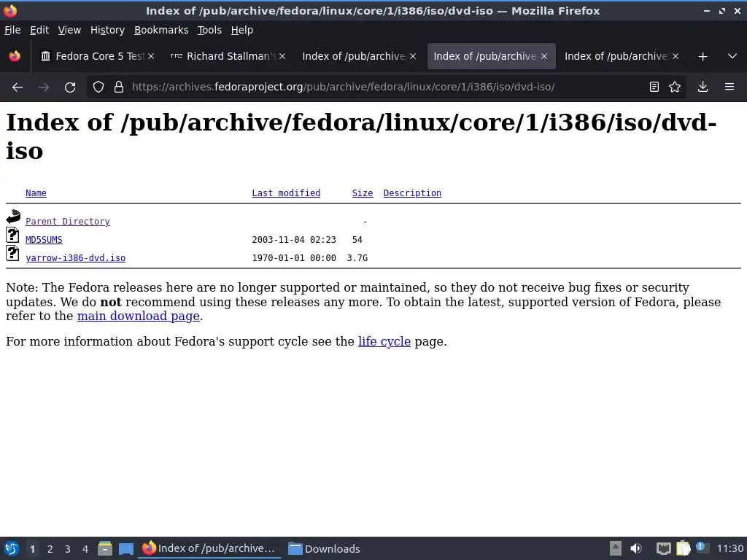Click the Parent Directory back-arrow icon
Image resolution: width=747 pixels, height=560 pixels.
click(13, 217)
